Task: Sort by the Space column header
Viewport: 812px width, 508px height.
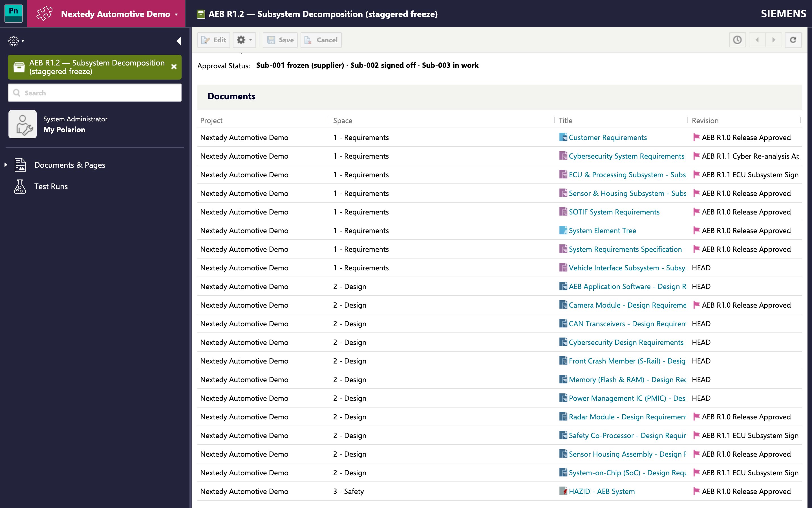Action: click(343, 120)
